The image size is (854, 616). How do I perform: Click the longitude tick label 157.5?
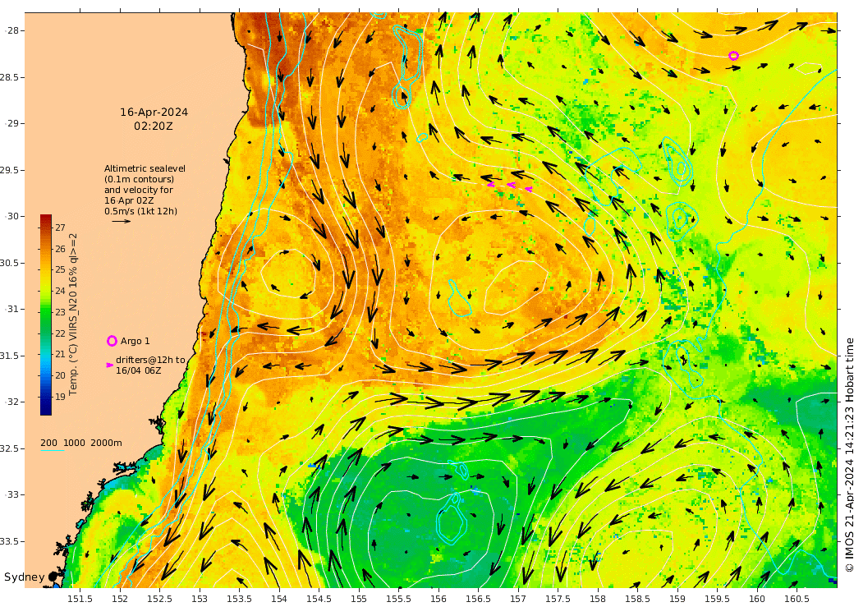click(558, 599)
